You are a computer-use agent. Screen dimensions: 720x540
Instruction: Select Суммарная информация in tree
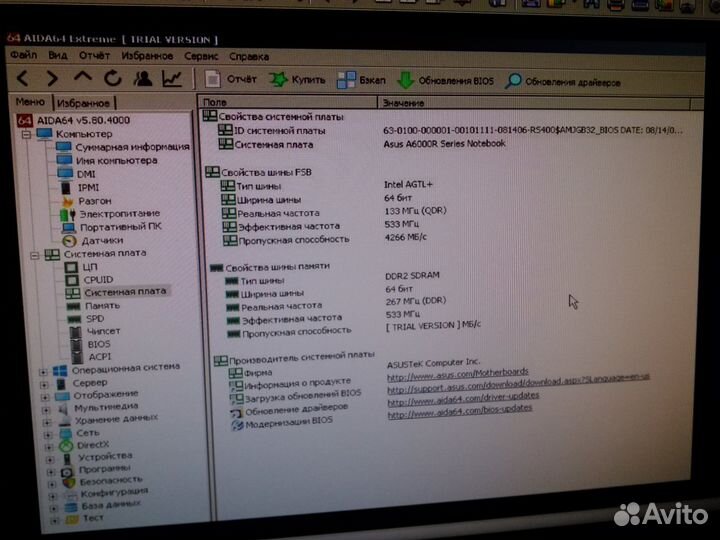[132, 147]
